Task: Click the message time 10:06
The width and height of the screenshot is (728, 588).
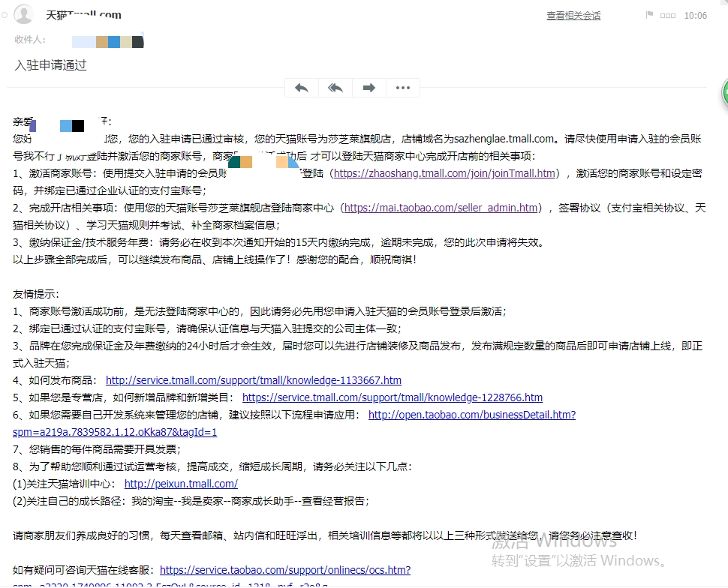Action: [x=696, y=15]
